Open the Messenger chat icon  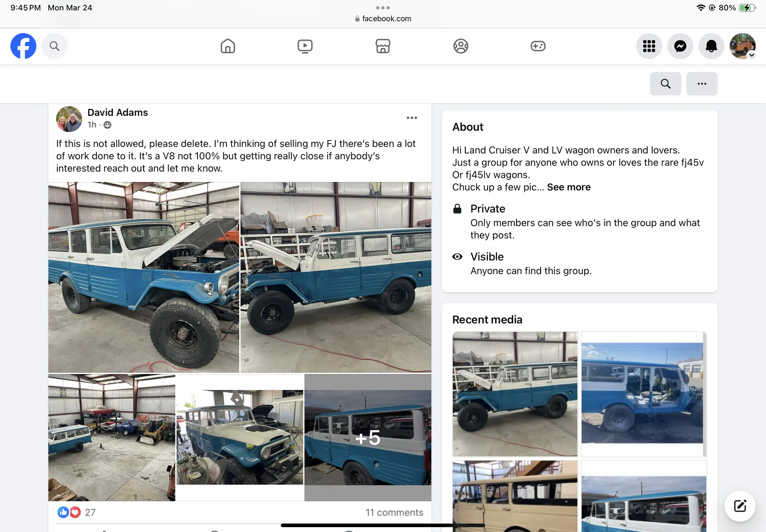[680, 46]
